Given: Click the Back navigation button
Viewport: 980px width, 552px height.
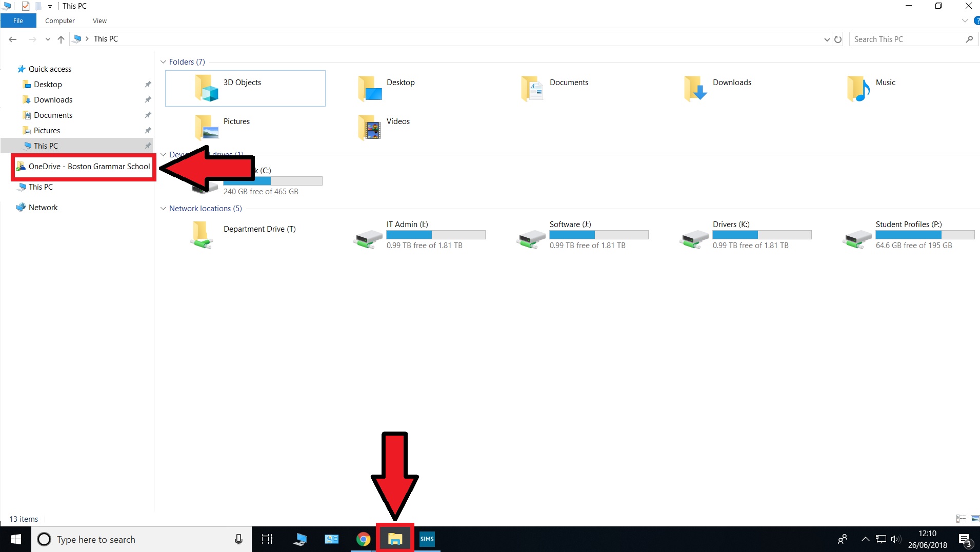Looking at the screenshot, I should (12, 38).
